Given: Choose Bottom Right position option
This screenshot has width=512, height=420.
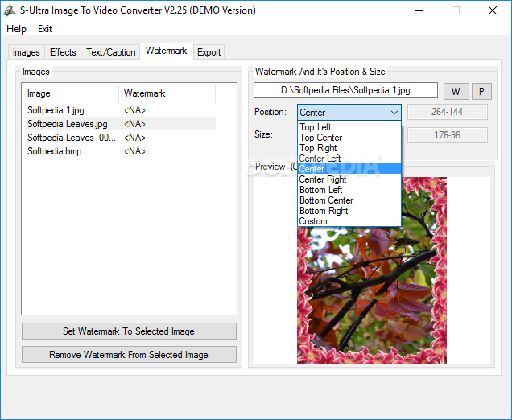Looking at the screenshot, I should 349,211.
